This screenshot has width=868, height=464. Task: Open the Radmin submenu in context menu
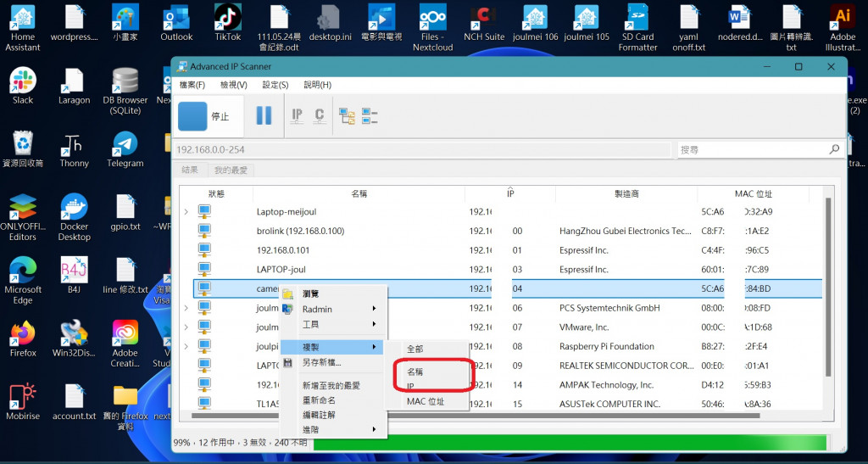tap(333, 309)
